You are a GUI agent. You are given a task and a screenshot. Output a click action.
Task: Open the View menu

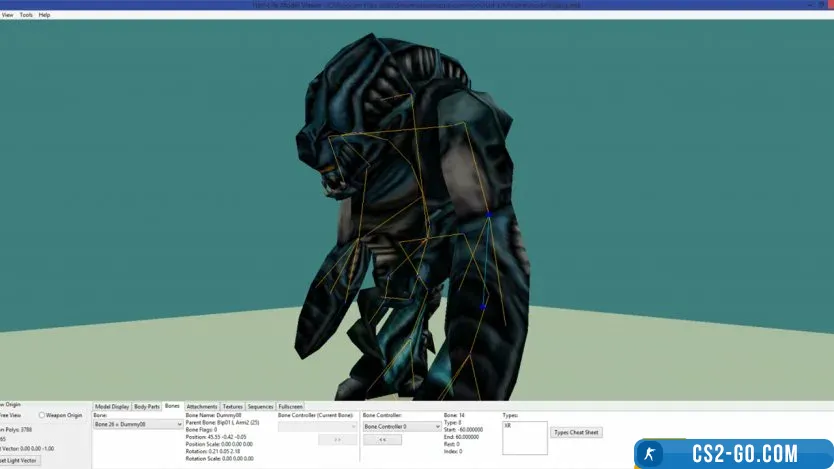coord(6,15)
